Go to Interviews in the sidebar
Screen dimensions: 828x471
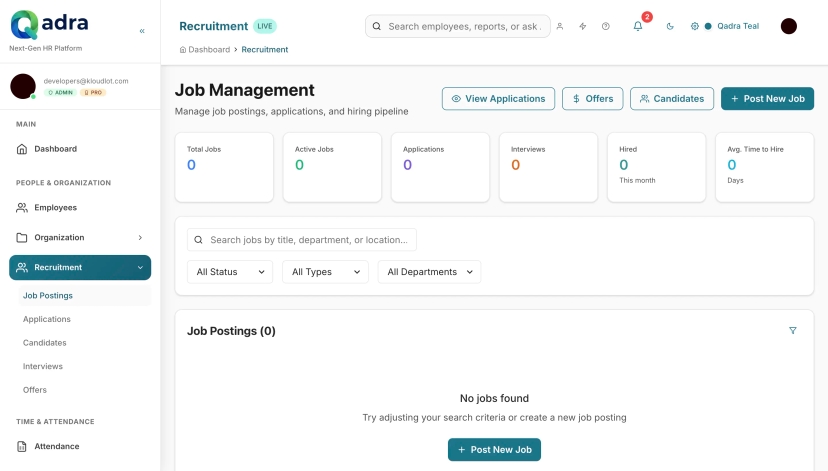pos(43,366)
